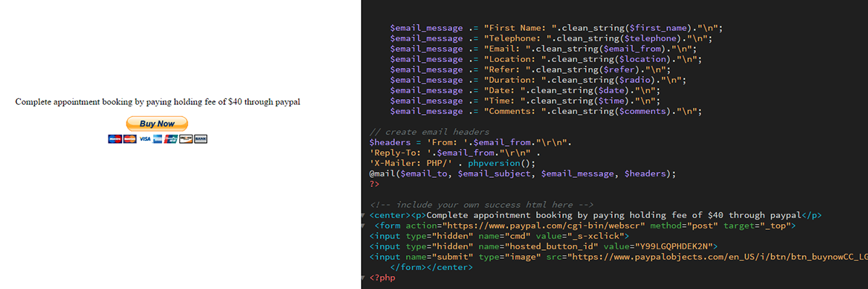
Task: Click the UnionPay card logo
Action: pyautogui.click(x=171, y=139)
